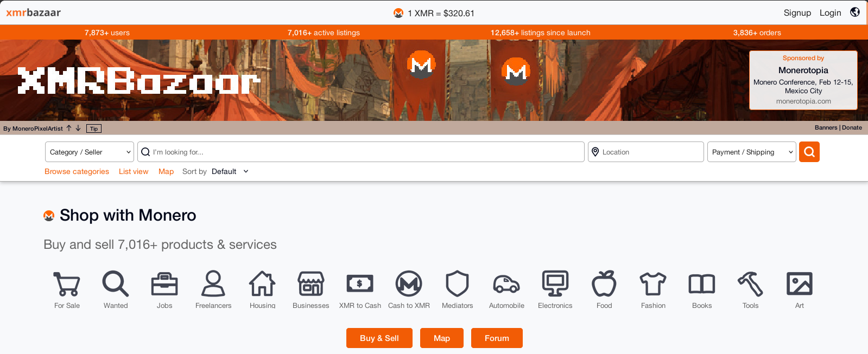Switch to List view

(134, 171)
